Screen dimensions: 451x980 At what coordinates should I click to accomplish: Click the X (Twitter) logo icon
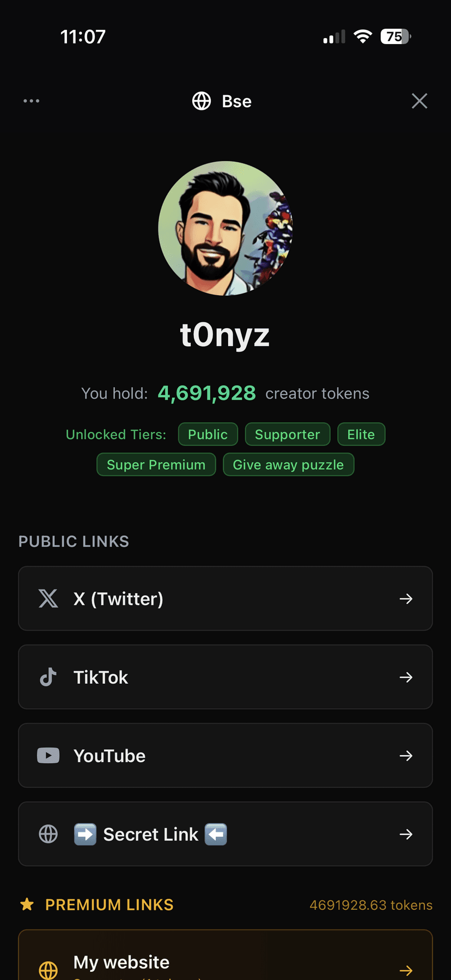pos(48,598)
